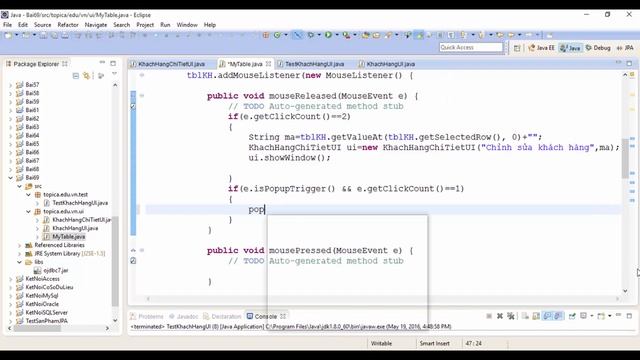Open the Window menu
The width and height of the screenshot is (640, 360).
pos(187,25)
